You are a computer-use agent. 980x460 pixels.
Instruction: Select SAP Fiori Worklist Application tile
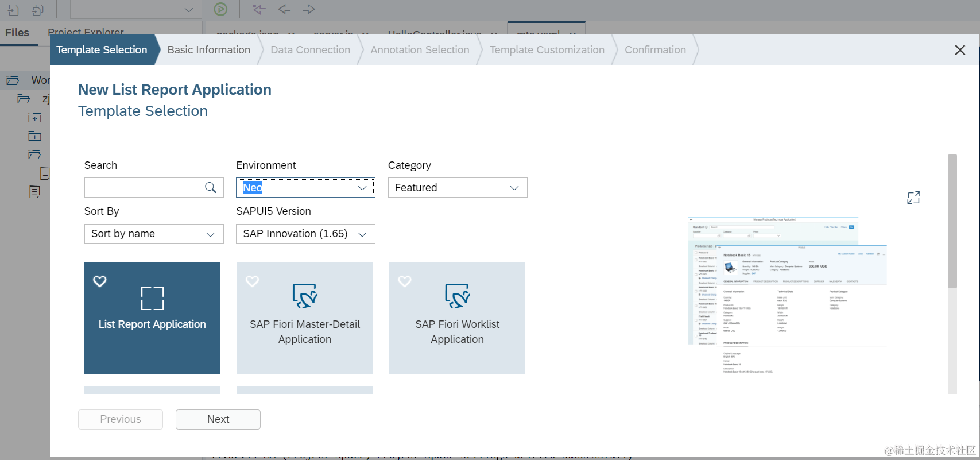[457, 318]
